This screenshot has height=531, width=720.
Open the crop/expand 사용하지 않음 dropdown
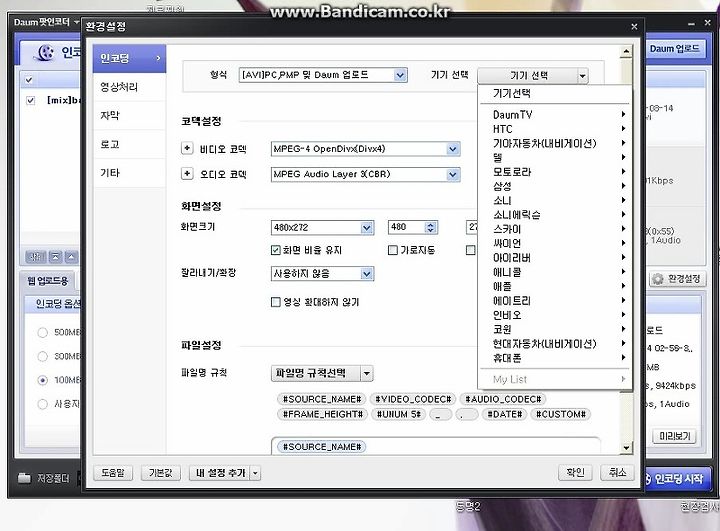tap(322, 274)
